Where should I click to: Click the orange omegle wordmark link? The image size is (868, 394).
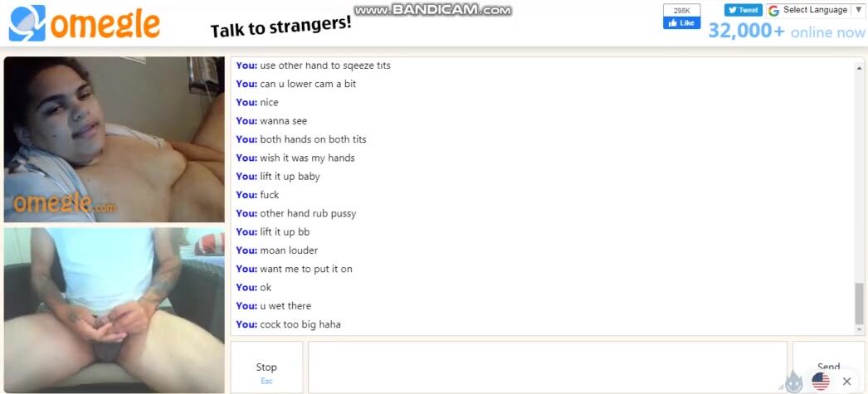pos(105,23)
